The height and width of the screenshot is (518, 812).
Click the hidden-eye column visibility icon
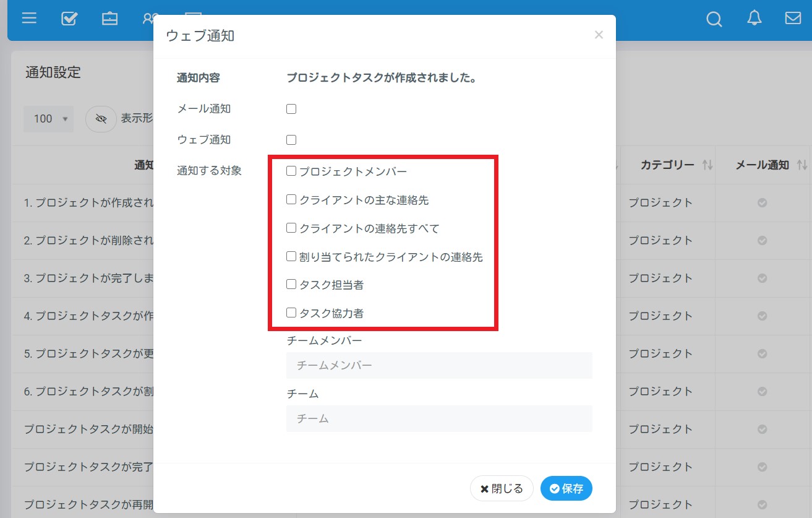(101, 119)
